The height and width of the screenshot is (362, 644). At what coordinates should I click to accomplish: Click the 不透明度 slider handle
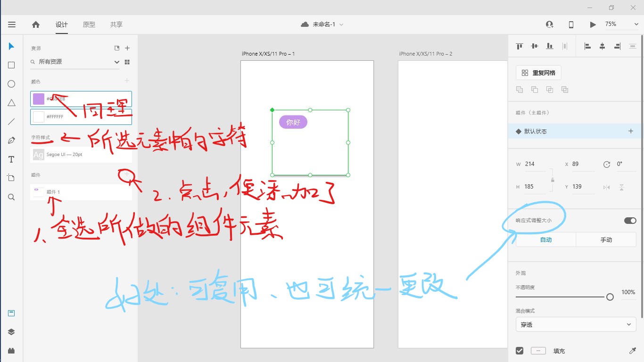(x=610, y=297)
